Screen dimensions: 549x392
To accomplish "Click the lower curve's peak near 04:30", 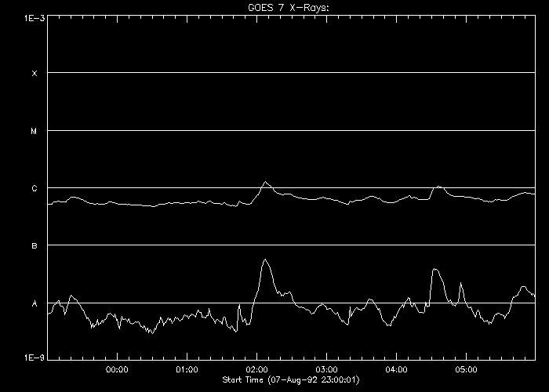I will click(435, 269).
